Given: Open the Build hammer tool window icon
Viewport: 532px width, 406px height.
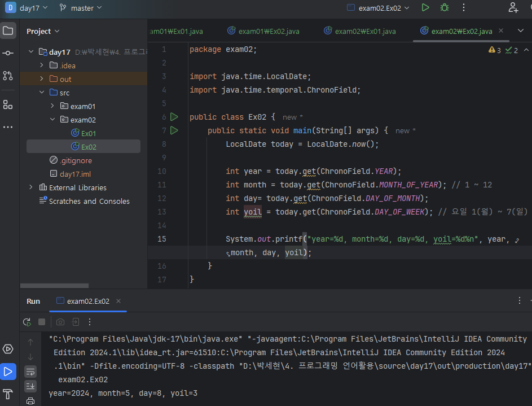Looking at the screenshot, I should 8,394.
